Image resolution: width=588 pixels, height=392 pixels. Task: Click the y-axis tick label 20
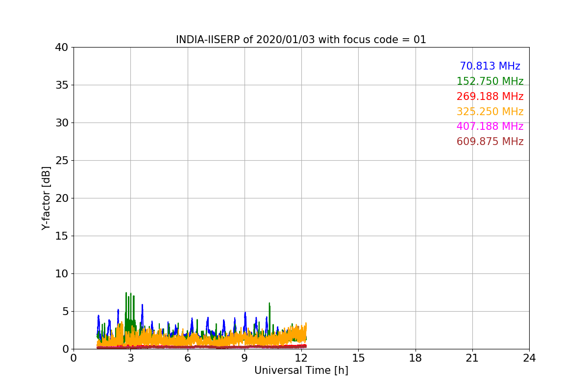[62, 198]
